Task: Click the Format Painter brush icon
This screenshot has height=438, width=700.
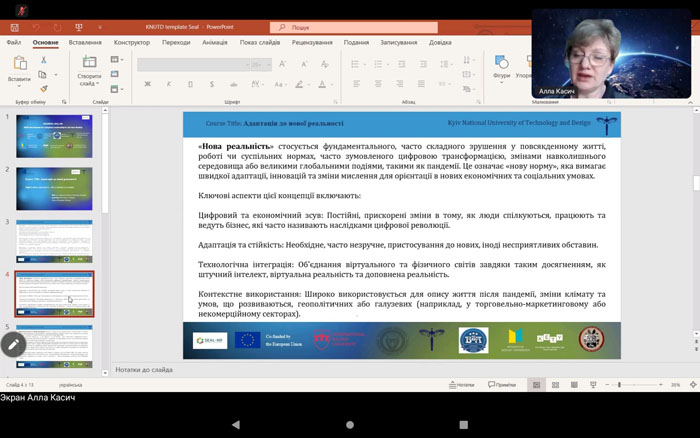Action: (x=43, y=88)
